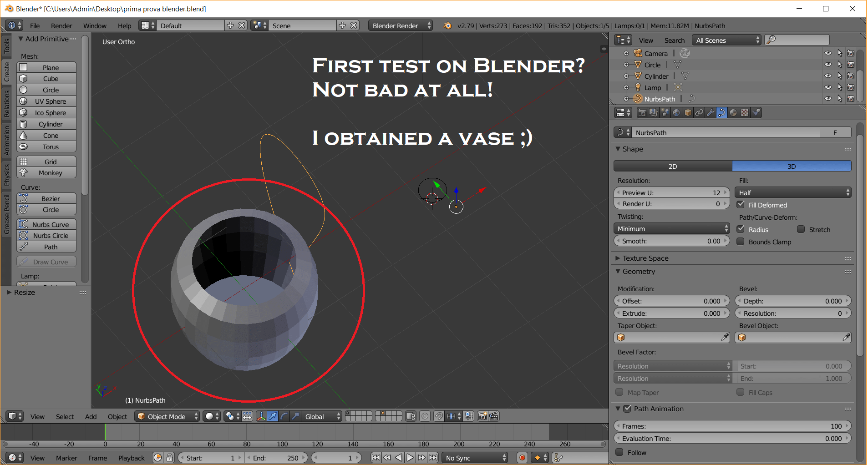Screen dimensions: 868x465
Task: Add a Bezier curve
Action: click(46, 198)
